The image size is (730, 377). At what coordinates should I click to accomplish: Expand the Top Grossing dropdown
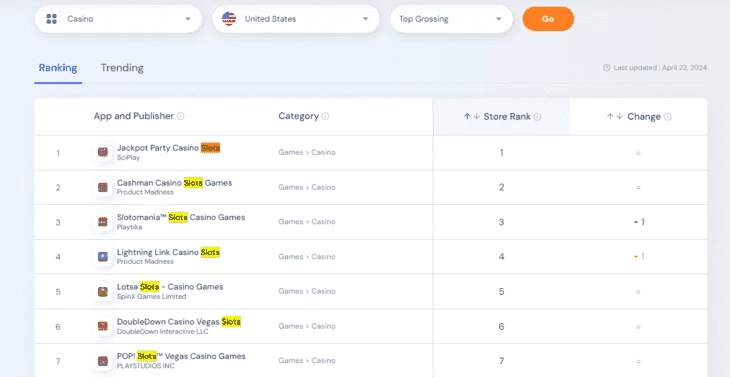pos(451,19)
